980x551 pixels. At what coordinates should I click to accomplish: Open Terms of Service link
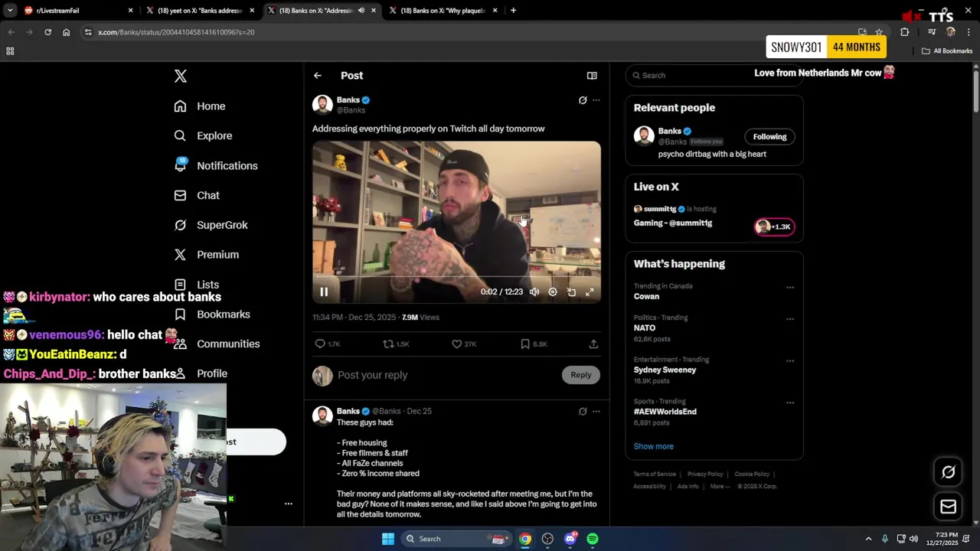coord(655,474)
